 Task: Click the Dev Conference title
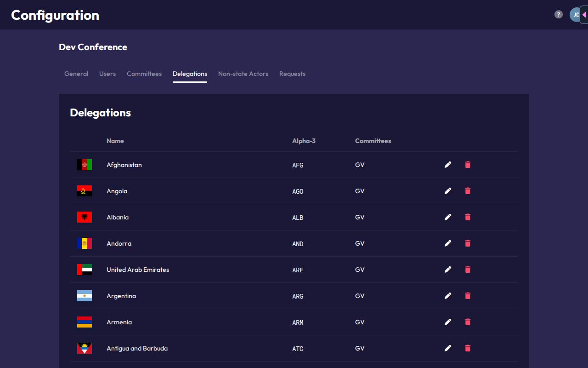[93, 47]
